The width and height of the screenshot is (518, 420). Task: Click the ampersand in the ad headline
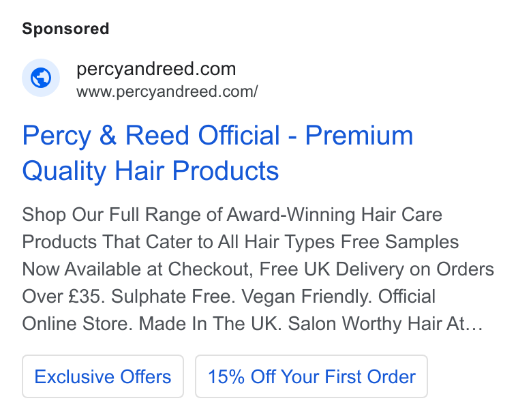point(108,136)
